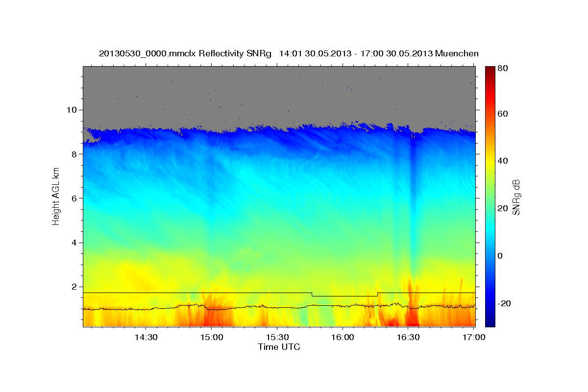Click the 15:00 time tick label
This screenshot has height=392, width=588.
212,337
